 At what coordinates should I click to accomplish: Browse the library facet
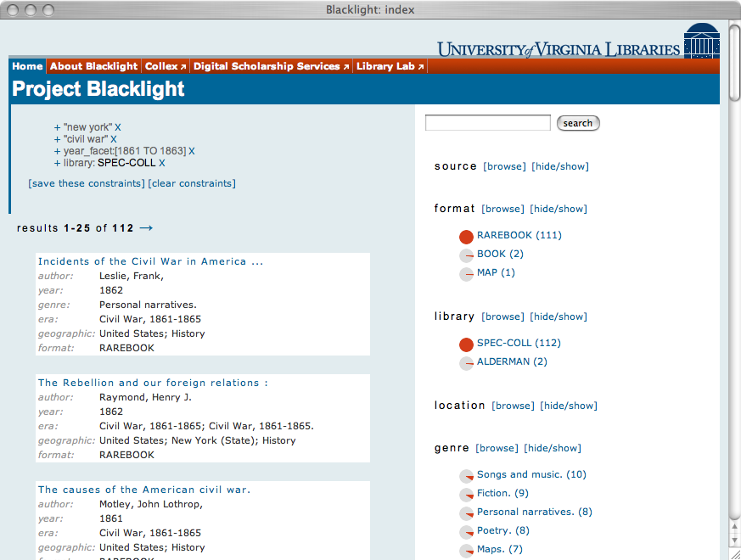pos(502,316)
